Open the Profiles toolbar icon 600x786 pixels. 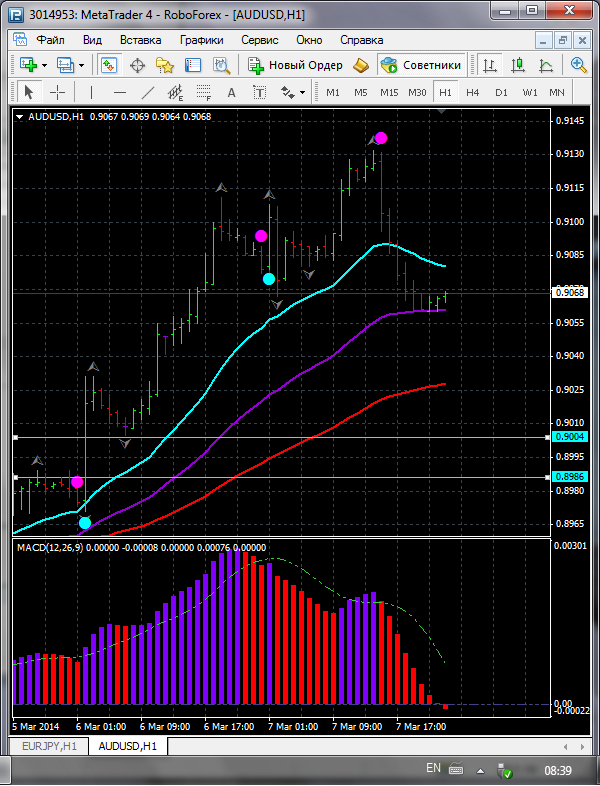coord(65,65)
